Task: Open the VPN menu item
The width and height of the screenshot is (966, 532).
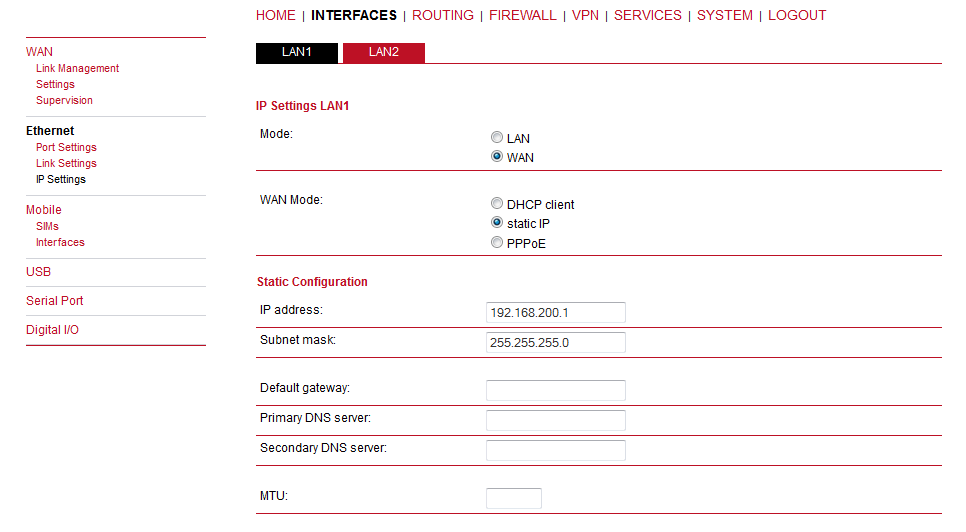Action: 585,15
